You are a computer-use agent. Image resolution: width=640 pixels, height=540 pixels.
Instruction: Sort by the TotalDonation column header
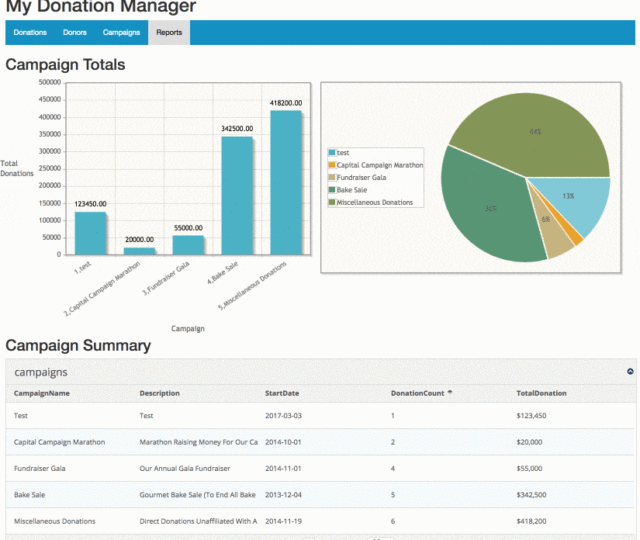[541, 393]
